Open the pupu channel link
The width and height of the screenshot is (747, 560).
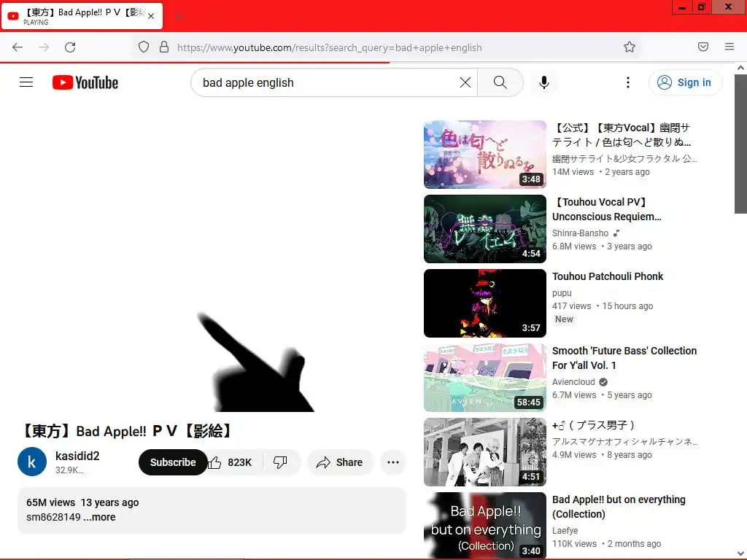[x=562, y=293]
